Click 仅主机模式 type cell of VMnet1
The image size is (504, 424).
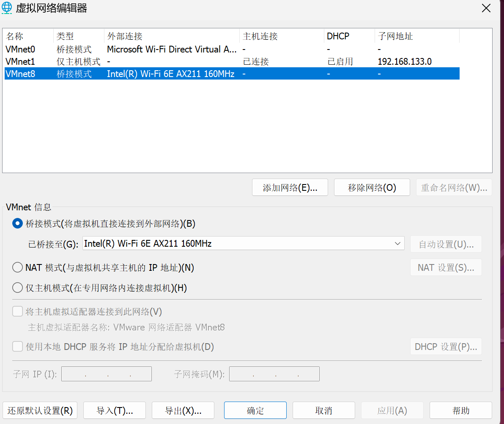[x=78, y=61]
